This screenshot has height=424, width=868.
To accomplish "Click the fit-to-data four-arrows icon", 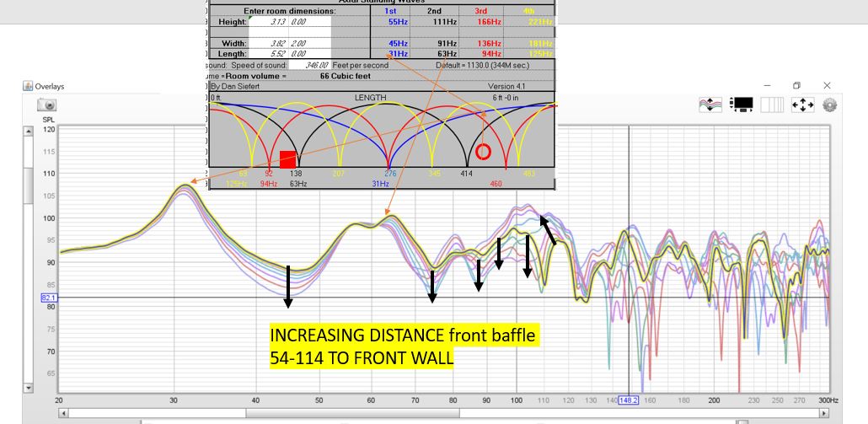I will click(x=802, y=105).
